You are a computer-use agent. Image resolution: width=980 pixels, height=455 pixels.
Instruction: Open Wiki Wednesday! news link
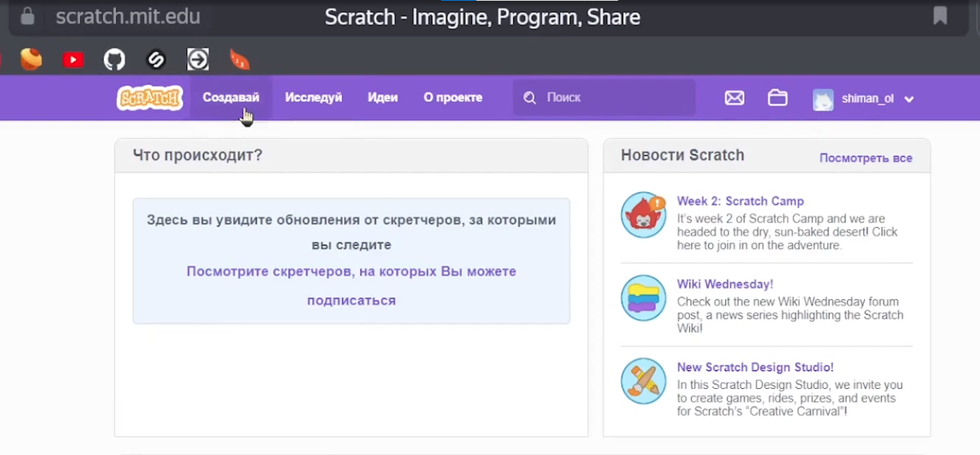tap(724, 284)
